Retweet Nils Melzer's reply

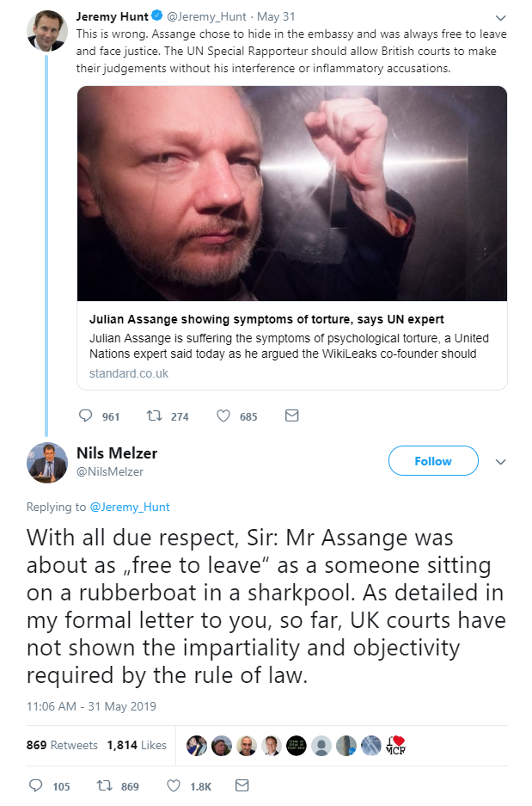(105, 786)
